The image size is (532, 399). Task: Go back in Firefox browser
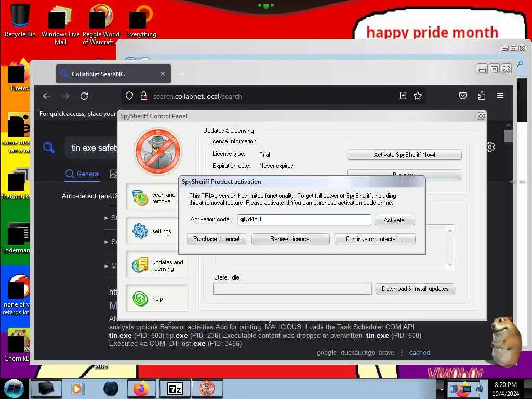(x=47, y=96)
